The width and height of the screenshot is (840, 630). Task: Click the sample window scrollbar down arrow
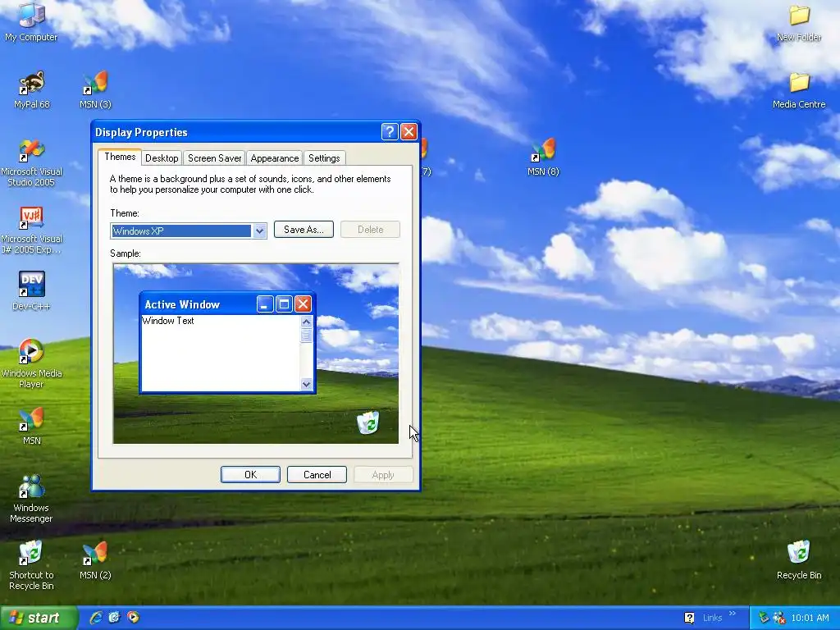(307, 384)
